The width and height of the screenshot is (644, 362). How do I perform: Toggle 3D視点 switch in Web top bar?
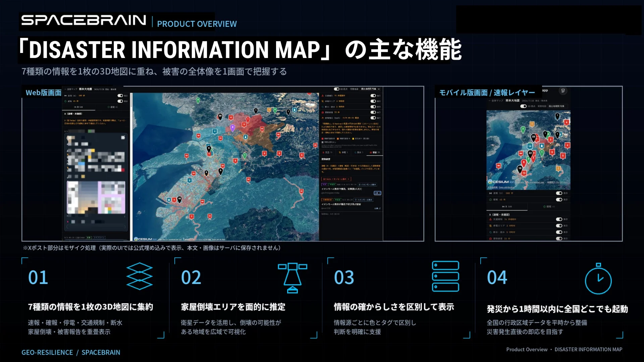[x=336, y=89]
